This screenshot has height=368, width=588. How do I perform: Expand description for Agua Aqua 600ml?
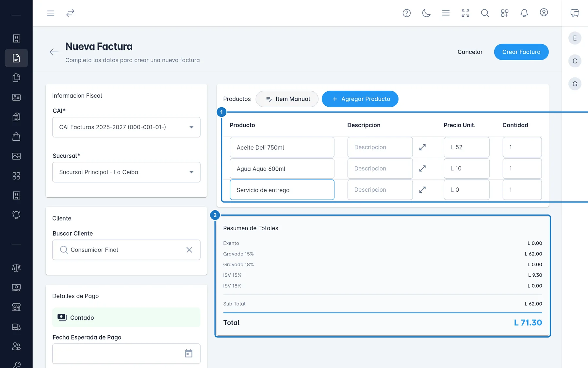click(422, 168)
